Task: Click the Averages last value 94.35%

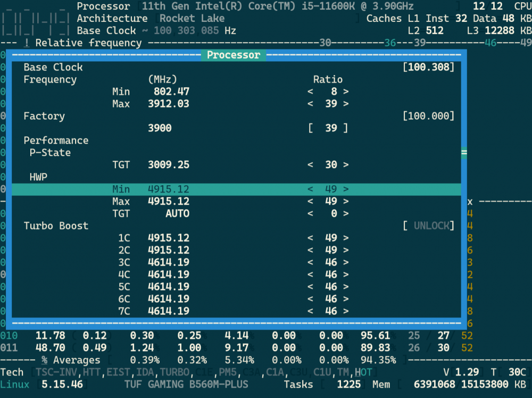Action: (378, 360)
